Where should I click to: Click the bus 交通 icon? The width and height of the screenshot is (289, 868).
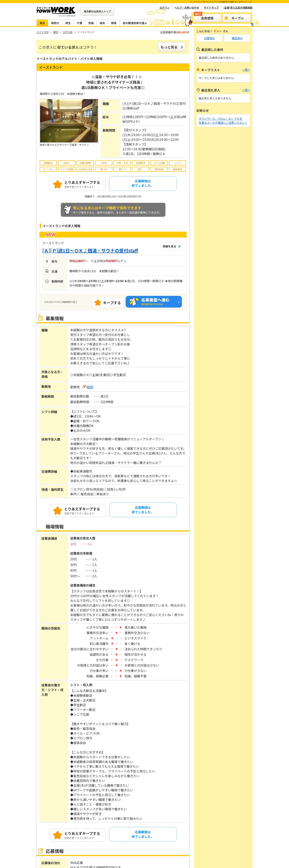47,271
